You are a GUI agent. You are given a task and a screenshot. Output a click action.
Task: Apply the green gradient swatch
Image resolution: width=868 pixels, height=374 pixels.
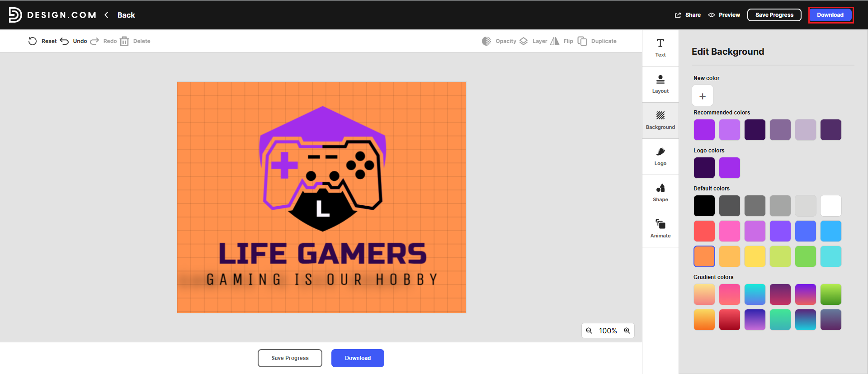[831, 294]
